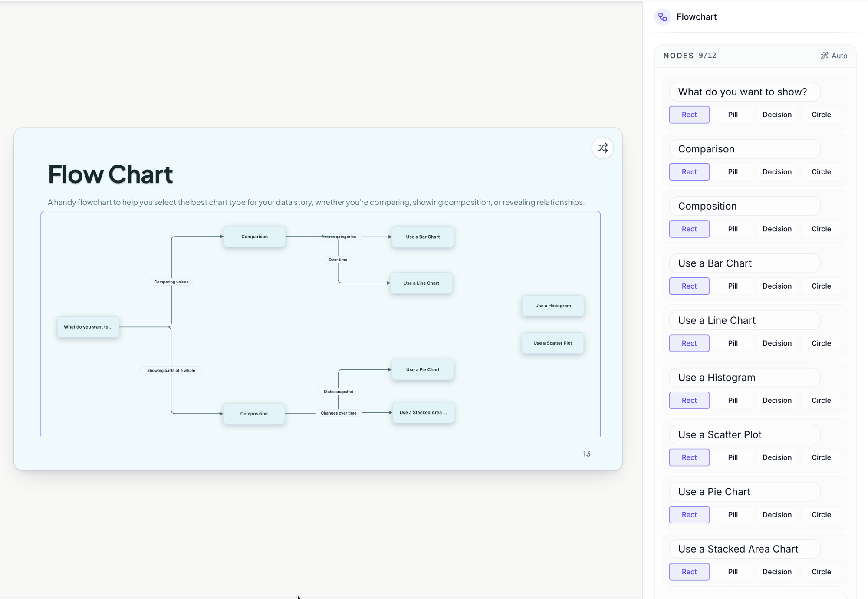Set 'Use a Bar Chart' shape to Decision
Viewport: 868px width, 599px height.
(x=777, y=286)
